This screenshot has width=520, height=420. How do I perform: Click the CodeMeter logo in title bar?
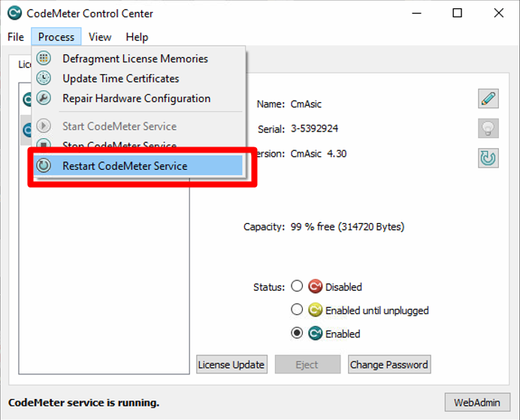pyautogui.click(x=14, y=14)
